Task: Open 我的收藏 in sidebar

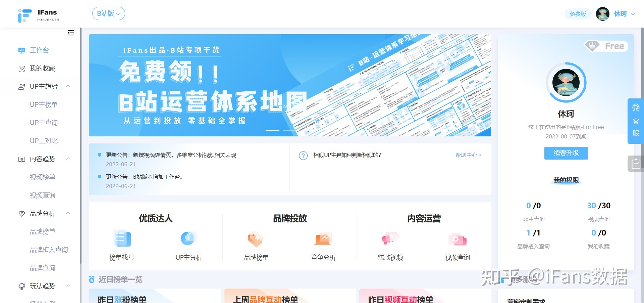Action: point(43,69)
